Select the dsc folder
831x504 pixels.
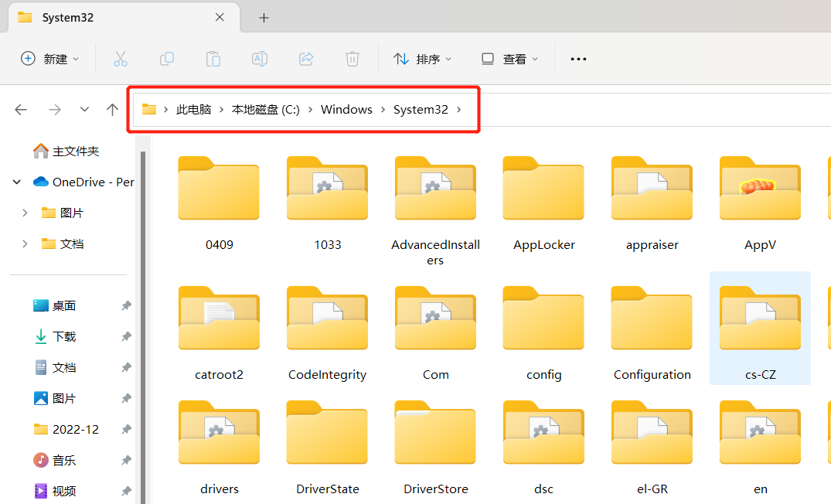coord(543,448)
